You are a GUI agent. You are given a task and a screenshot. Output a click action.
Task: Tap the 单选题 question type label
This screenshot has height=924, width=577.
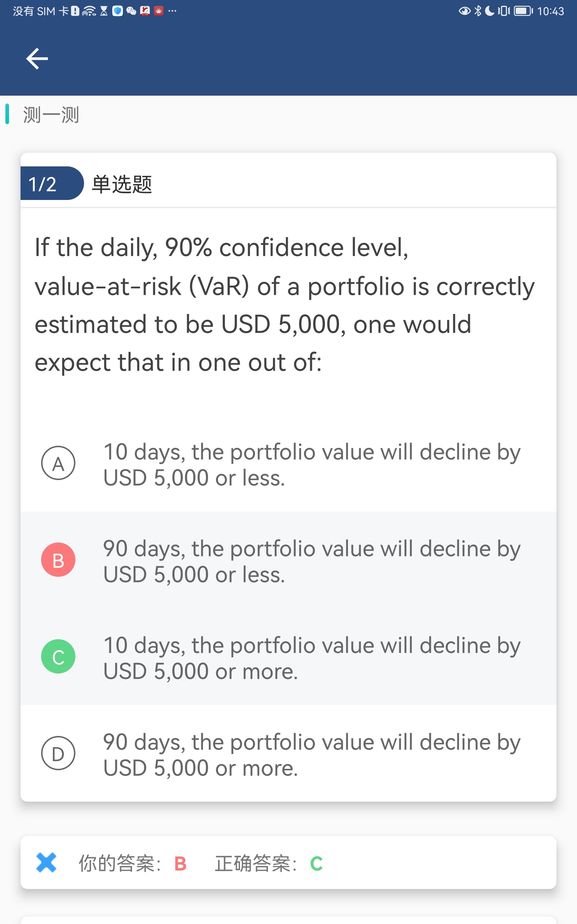(122, 184)
